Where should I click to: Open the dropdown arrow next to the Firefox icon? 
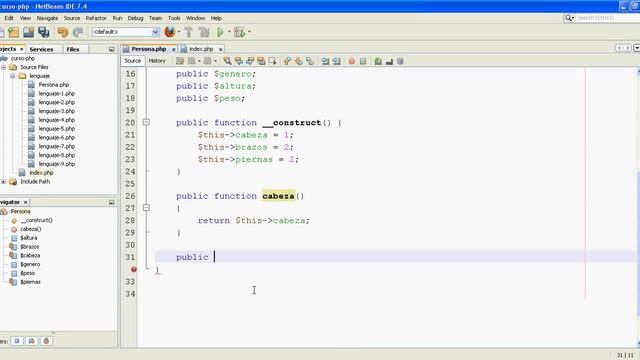(x=179, y=32)
